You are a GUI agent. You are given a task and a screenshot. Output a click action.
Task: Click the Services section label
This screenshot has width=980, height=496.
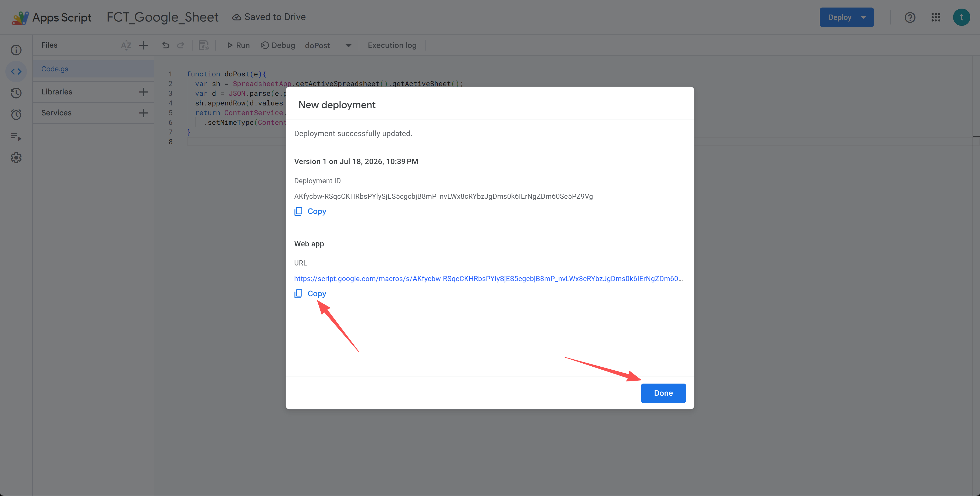coord(56,113)
